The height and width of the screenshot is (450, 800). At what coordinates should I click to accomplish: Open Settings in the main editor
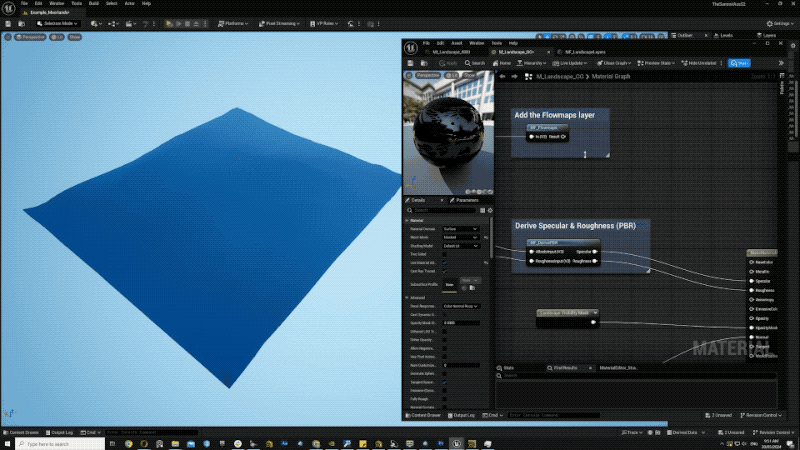coord(780,23)
